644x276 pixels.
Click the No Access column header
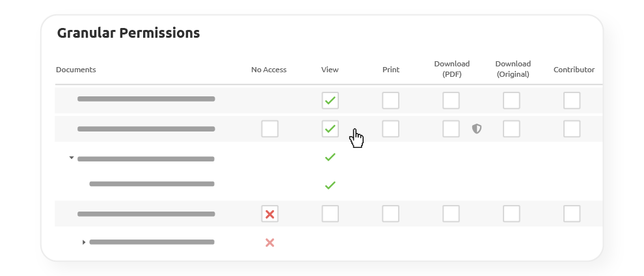(x=269, y=70)
